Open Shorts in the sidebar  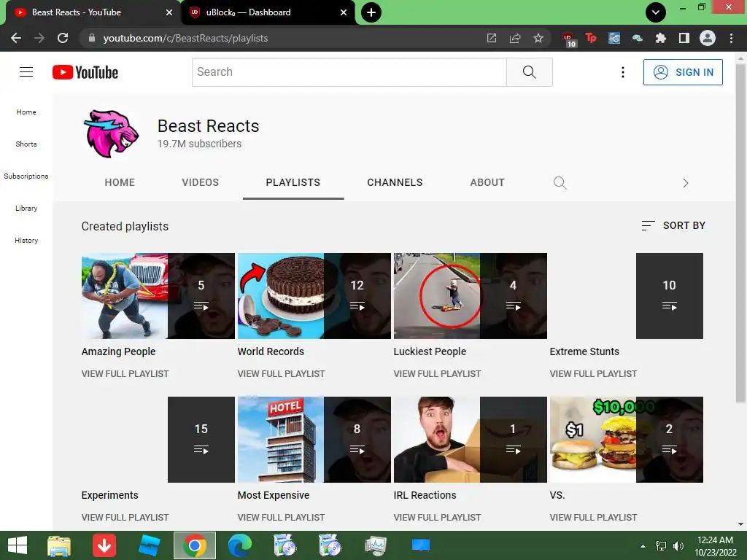[26, 144]
